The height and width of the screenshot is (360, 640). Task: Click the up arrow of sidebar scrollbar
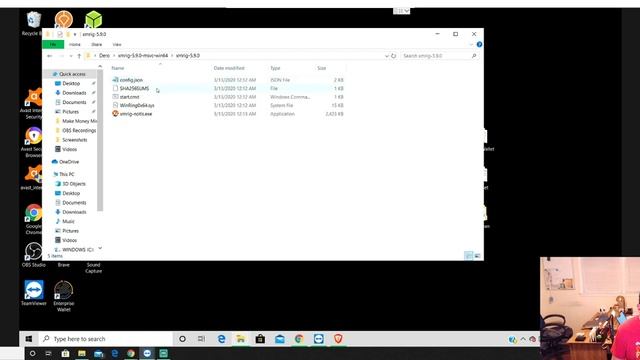point(100,67)
